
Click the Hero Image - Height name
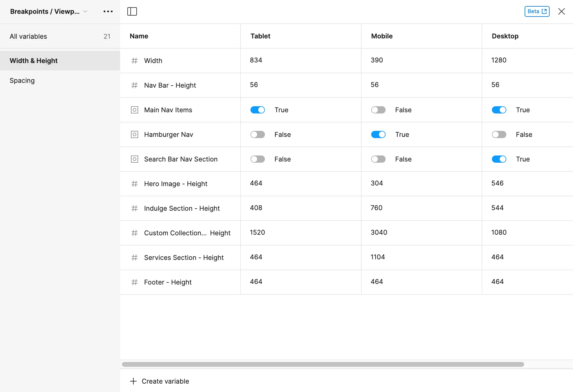click(176, 184)
